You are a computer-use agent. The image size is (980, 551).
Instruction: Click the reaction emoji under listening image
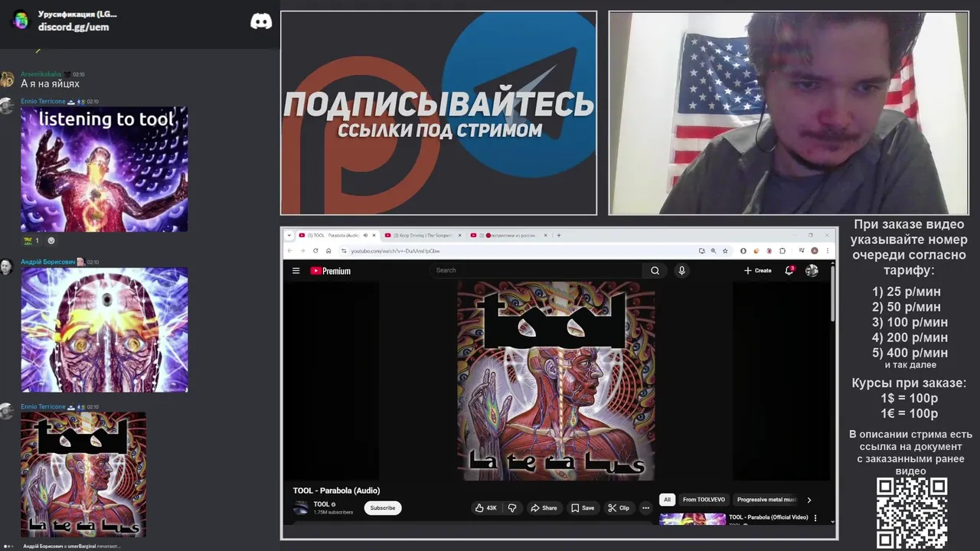31,240
